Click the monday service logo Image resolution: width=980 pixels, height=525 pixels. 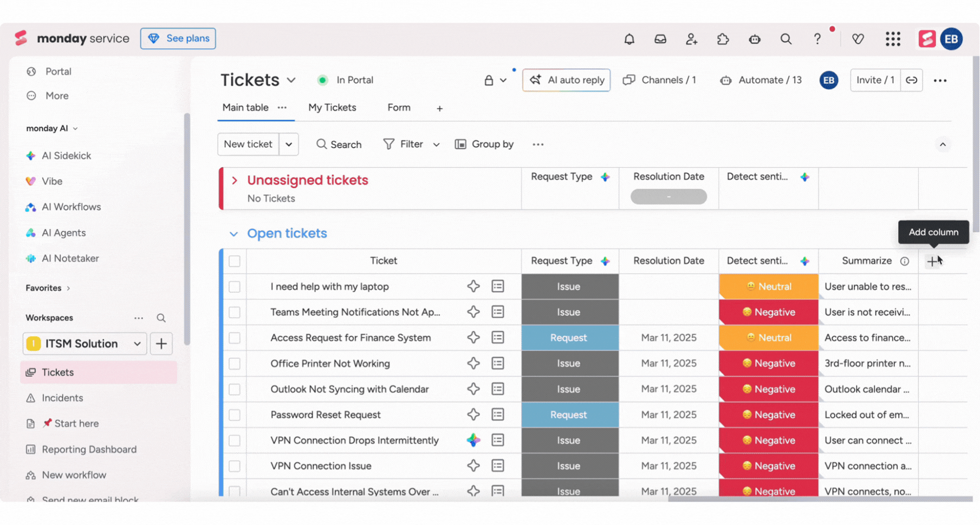72,38
